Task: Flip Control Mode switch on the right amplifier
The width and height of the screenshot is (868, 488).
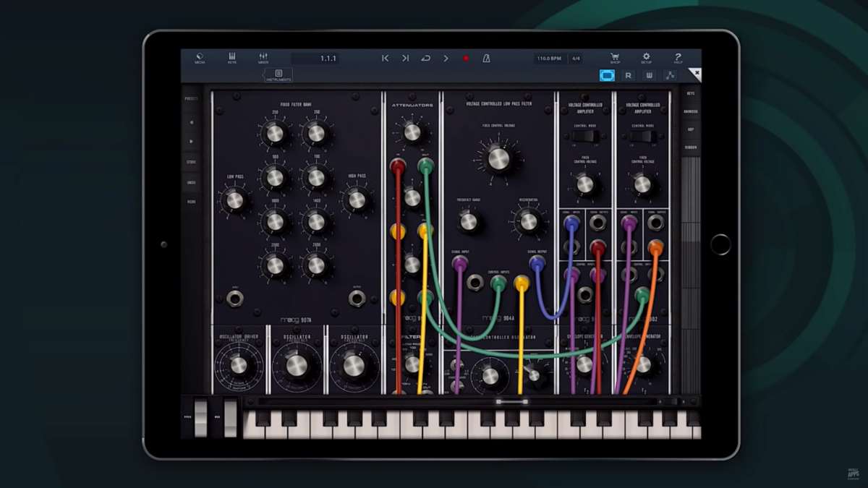Action: 642,136
